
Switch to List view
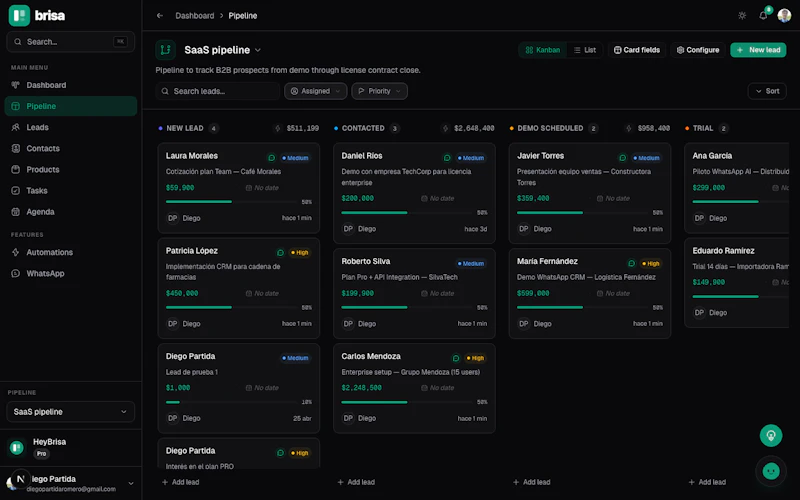[585, 50]
